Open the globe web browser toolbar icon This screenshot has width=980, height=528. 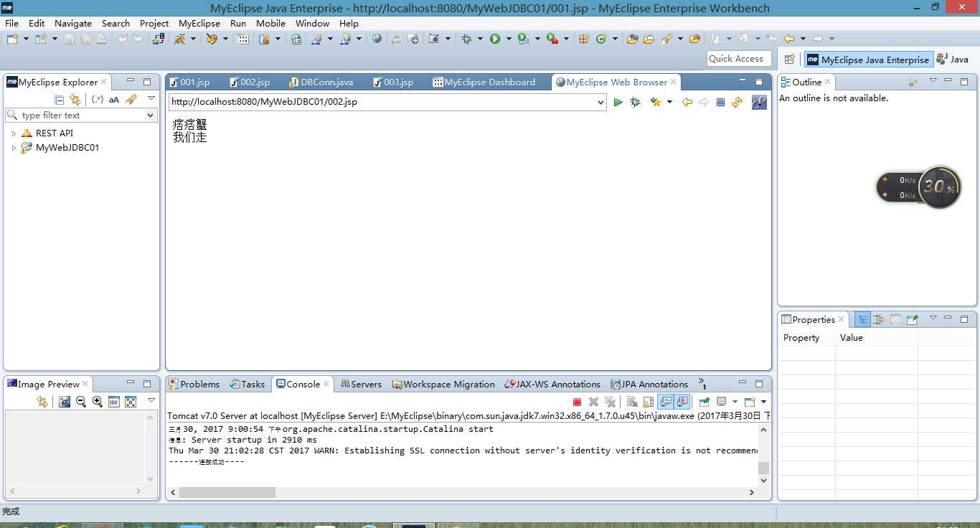pyautogui.click(x=377, y=39)
